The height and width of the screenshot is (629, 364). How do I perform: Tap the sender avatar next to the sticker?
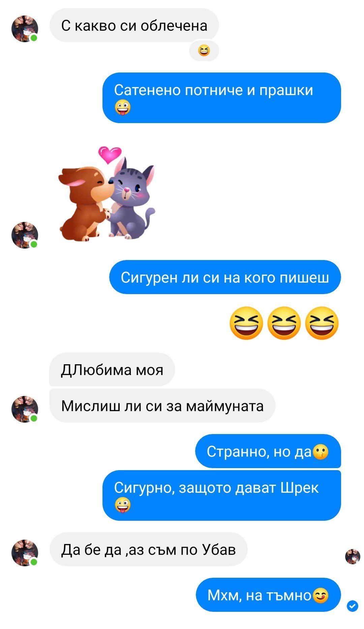(x=25, y=235)
